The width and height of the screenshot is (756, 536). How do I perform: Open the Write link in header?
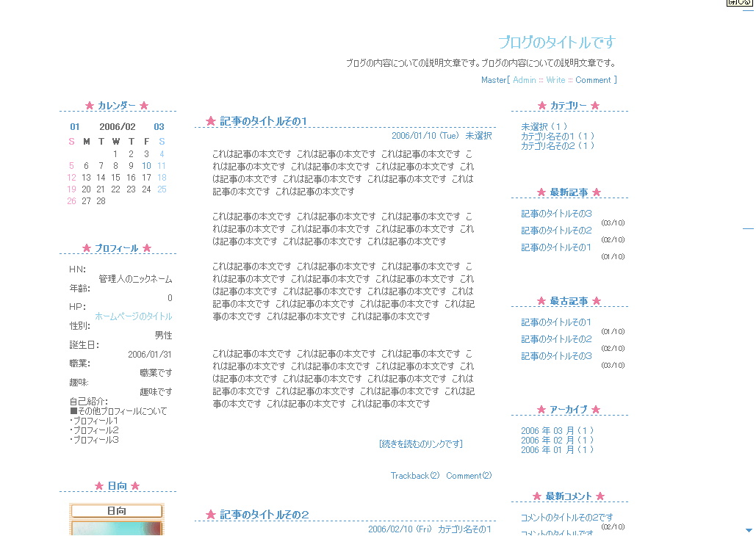pyautogui.click(x=555, y=80)
